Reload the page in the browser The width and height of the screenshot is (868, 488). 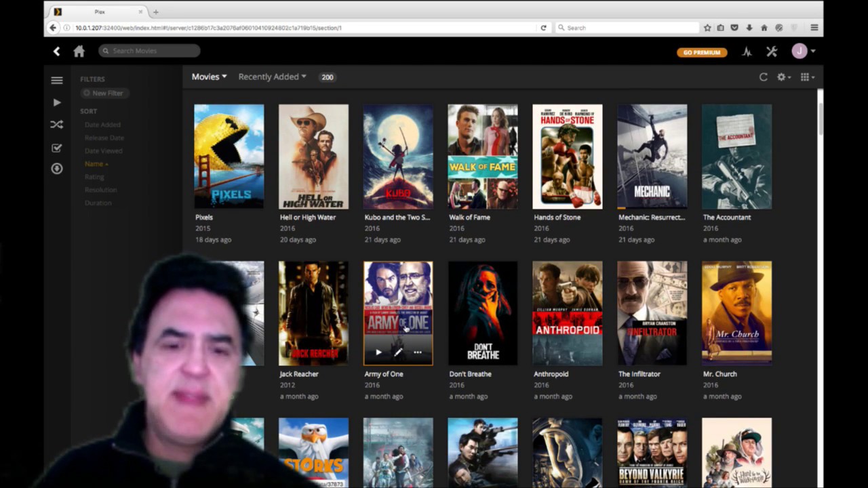[x=543, y=28]
